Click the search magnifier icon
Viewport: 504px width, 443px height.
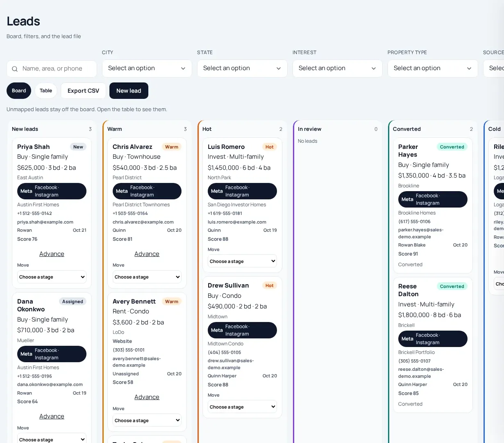pyautogui.click(x=15, y=69)
